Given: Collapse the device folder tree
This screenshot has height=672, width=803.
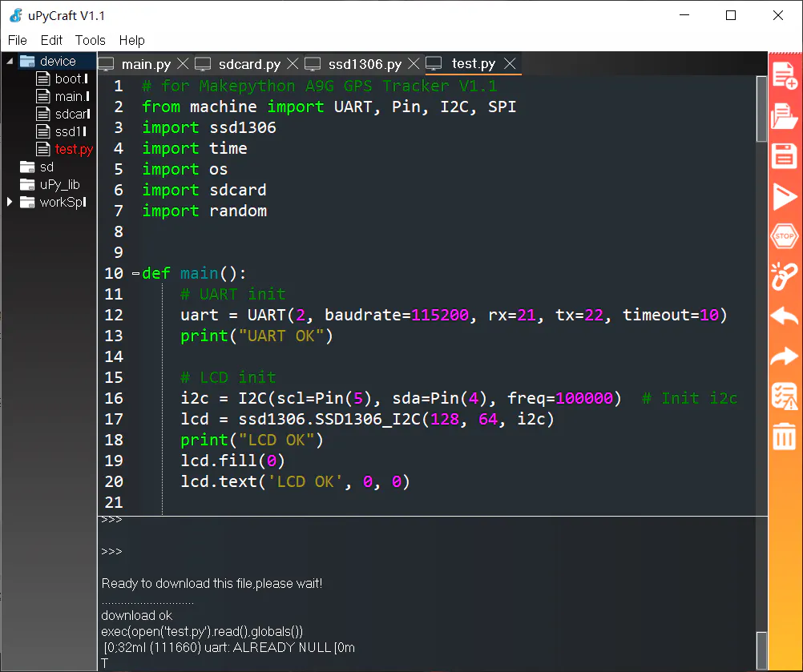Looking at the screenshot, I should click(10, 61).
